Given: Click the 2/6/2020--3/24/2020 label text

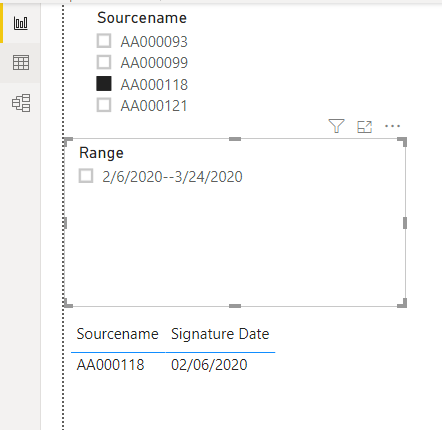Looking at the screenshot, I should click(x=172, y=177).
